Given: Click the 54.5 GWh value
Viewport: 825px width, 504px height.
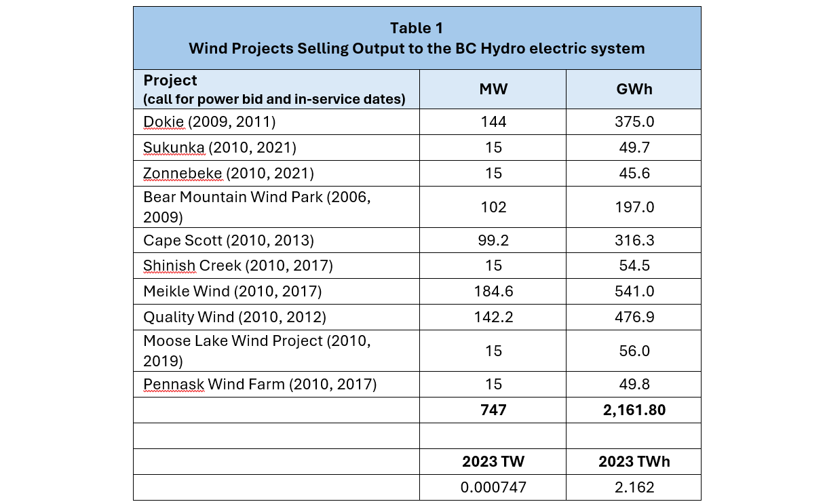Looking at the screenshot, I should tap(634, 266).
